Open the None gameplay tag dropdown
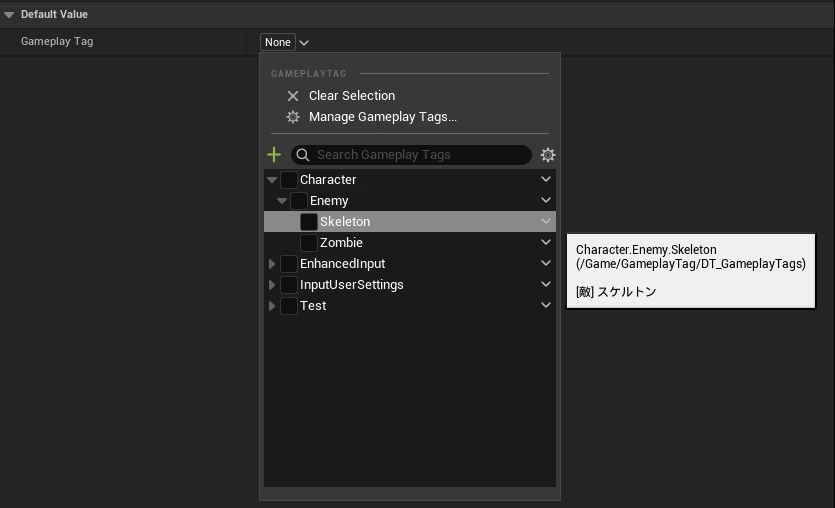 286,42
